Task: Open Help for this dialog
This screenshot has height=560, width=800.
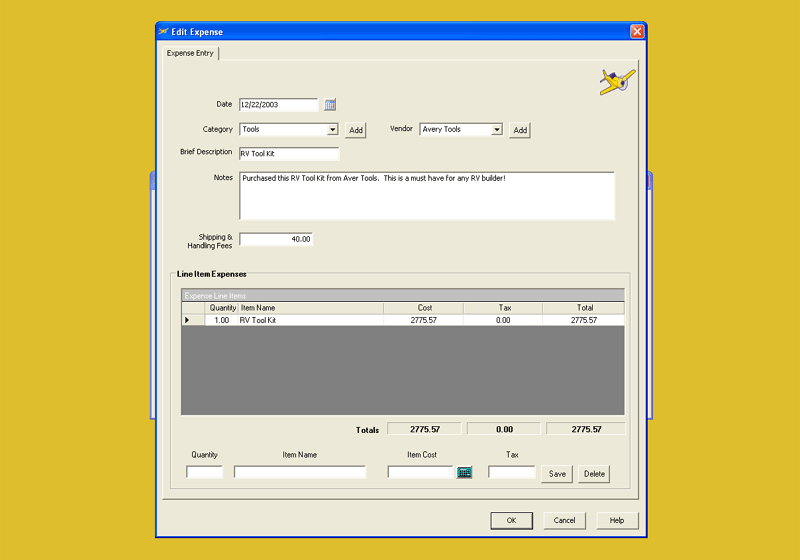Action: 617,520
